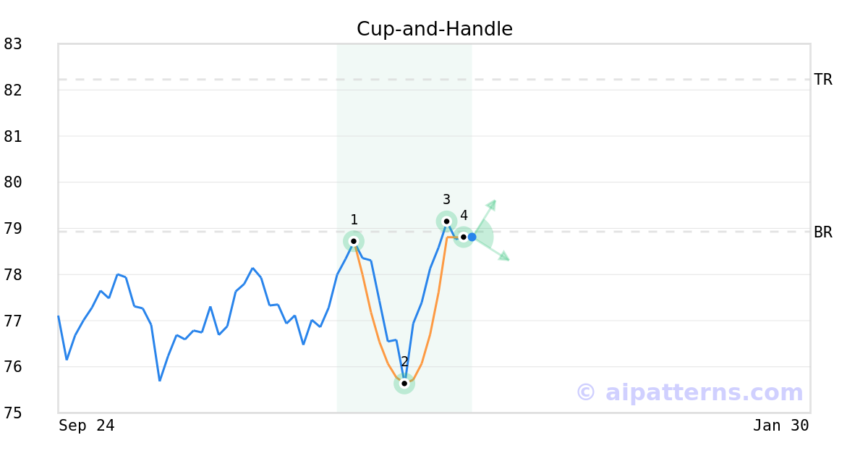
Task: Click the number 3 label above the peak
Action: [x=446, y=200]
